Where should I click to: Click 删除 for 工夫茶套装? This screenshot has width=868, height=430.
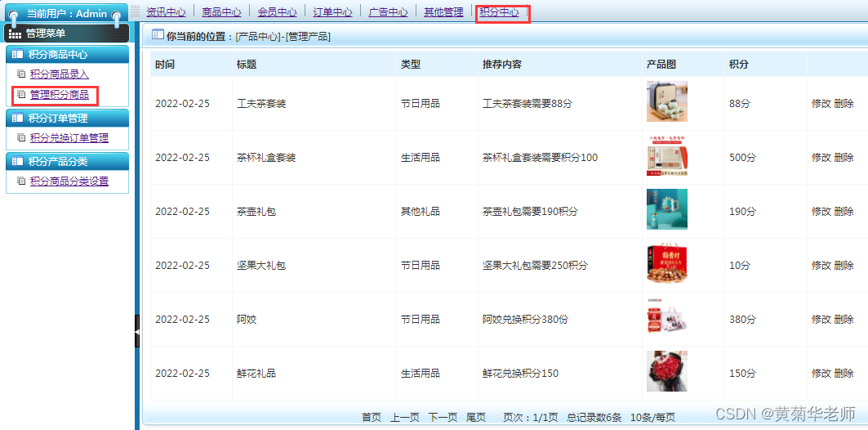(x=844, y=104)
